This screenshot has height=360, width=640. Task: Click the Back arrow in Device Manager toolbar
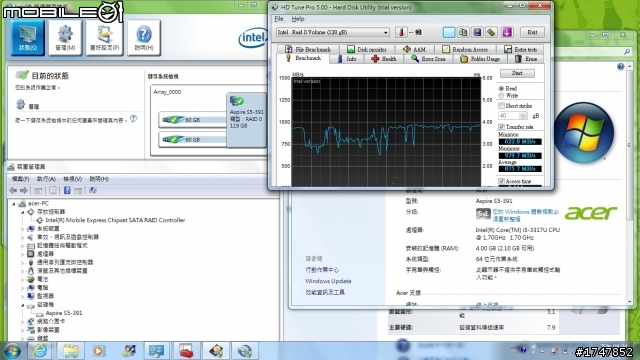13,191
